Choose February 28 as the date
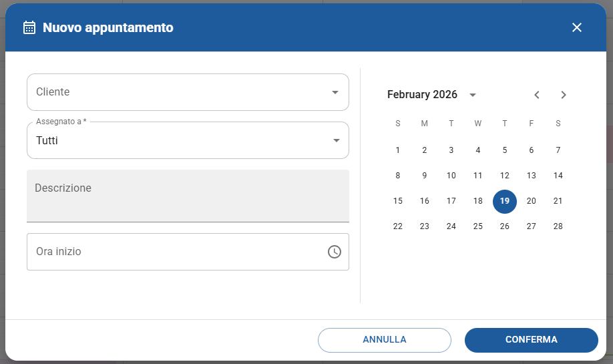Screen dimensions: 613x364 (x=558, y=226)
